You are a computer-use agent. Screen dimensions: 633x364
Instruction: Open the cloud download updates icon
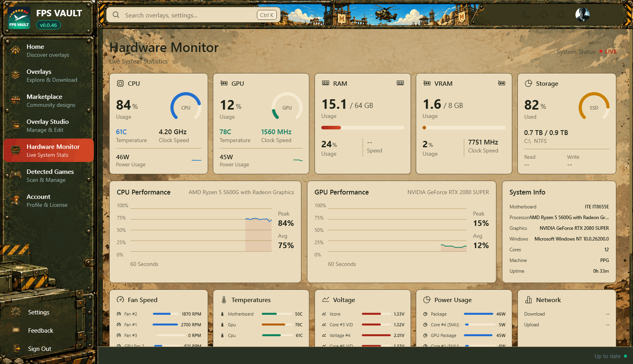click(x=544, y=15)
